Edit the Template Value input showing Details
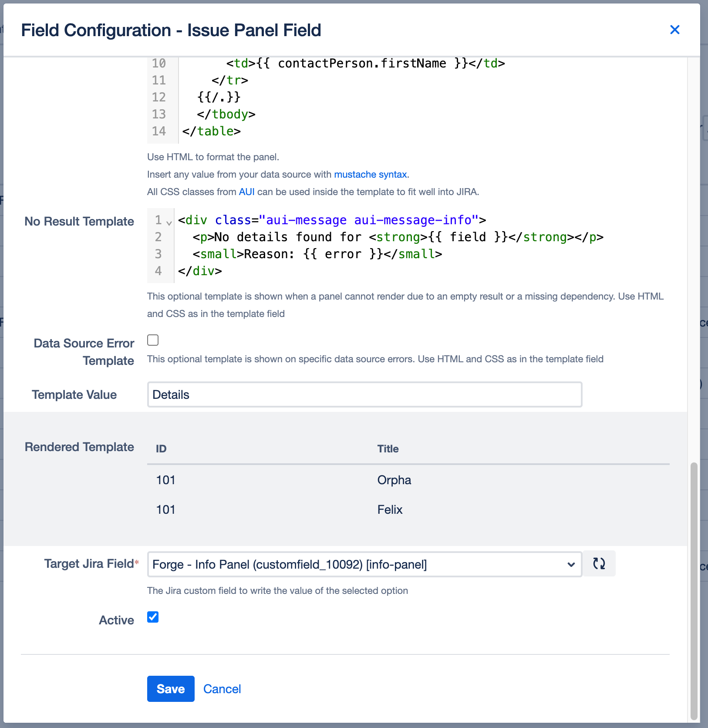 click(x=364, y=394)
